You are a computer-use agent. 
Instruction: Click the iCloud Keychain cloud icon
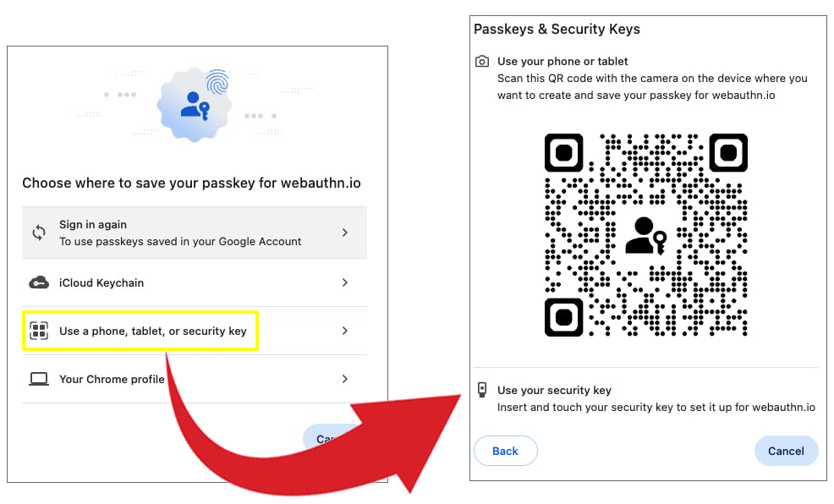[39, 282]
